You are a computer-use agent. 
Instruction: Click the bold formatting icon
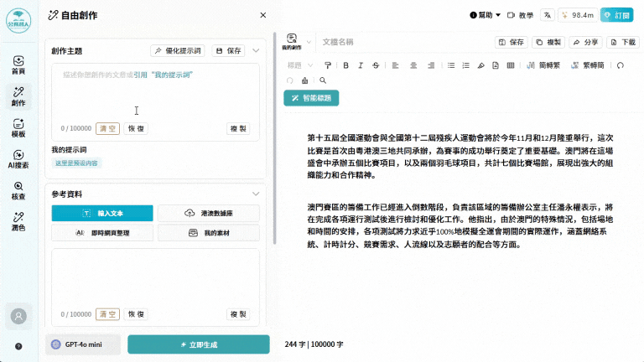[x=345, y=65]
